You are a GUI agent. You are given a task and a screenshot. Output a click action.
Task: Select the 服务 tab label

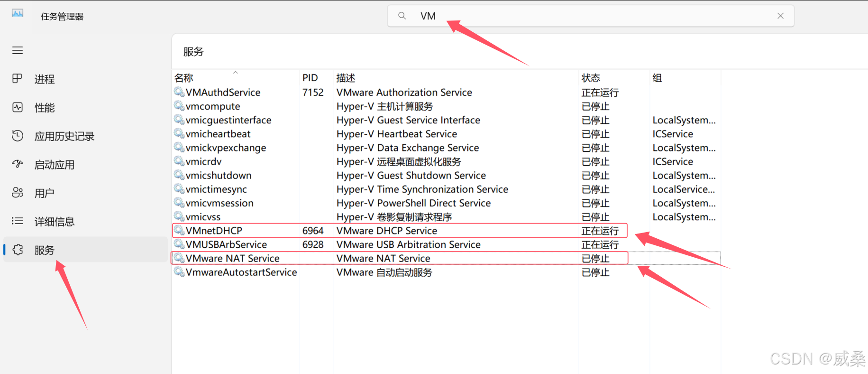pos(45,250)
